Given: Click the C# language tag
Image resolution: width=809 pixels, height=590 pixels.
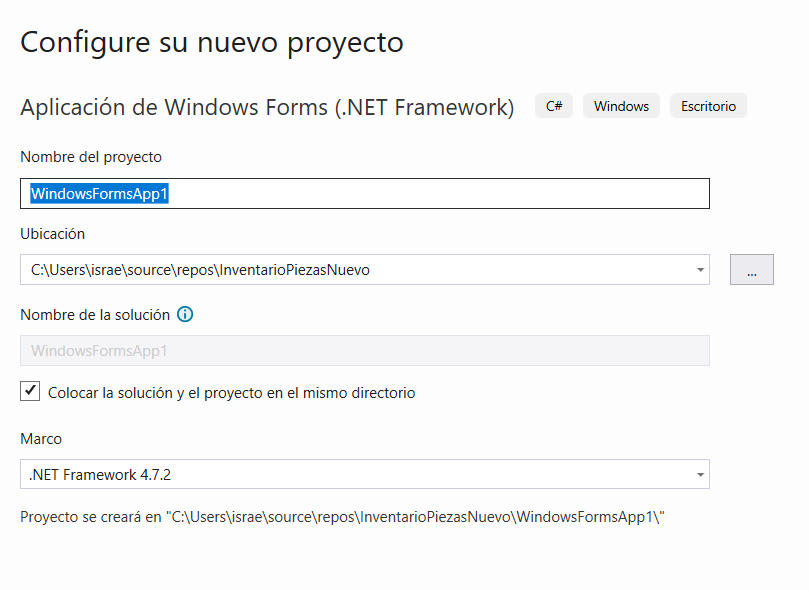Looking at the screenshot, I should (554, 106).
